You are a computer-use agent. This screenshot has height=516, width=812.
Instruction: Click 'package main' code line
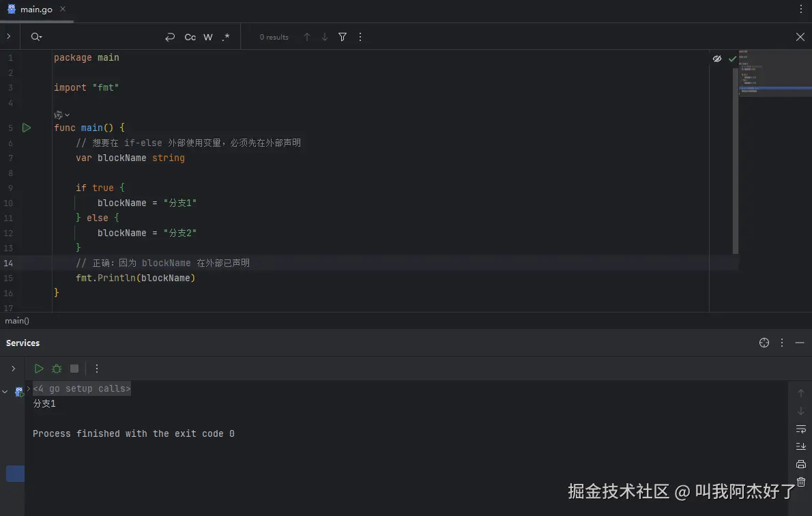[87, 57]
